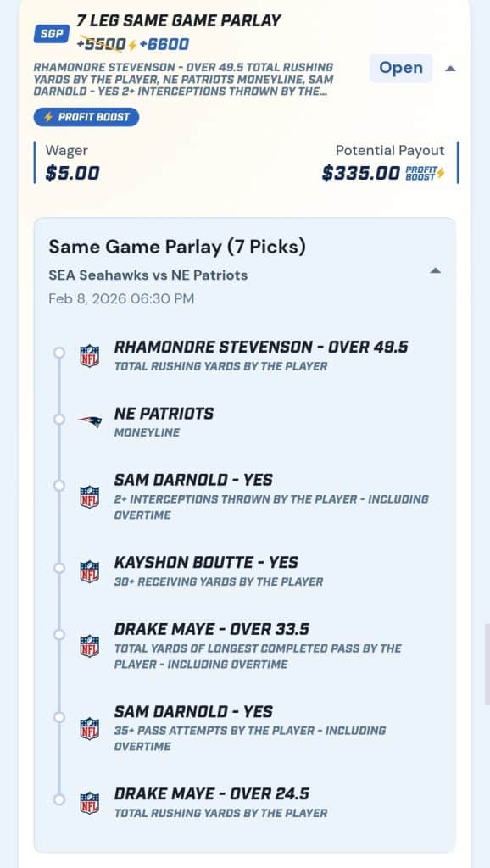Click the Patriots team logo beside the moneyline pick
490x868 pixels.
tap(87, 420)
